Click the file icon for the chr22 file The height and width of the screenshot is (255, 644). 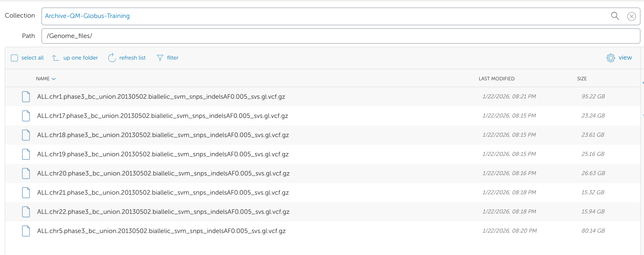pyautogui.click(x=26, y=212)
